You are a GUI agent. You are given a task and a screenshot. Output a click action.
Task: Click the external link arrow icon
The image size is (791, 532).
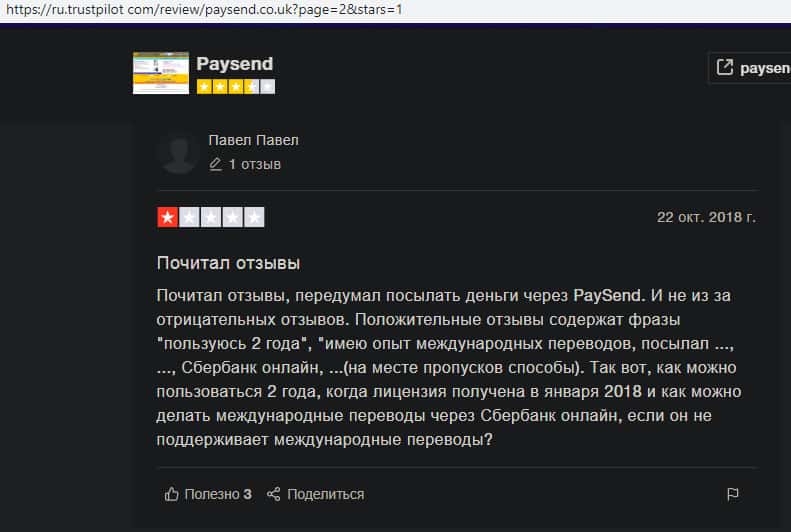tap(724, 67)
